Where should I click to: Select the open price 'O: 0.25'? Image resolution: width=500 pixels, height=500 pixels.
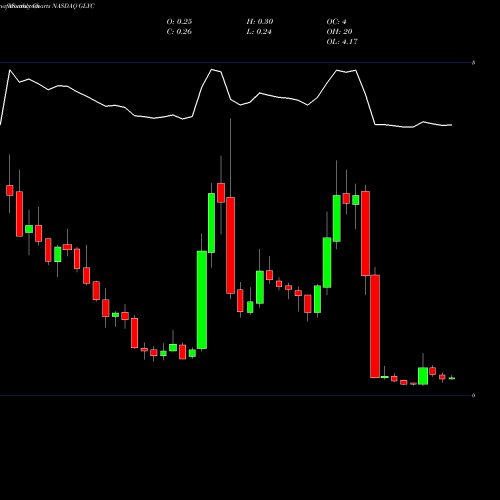point(179,22)
